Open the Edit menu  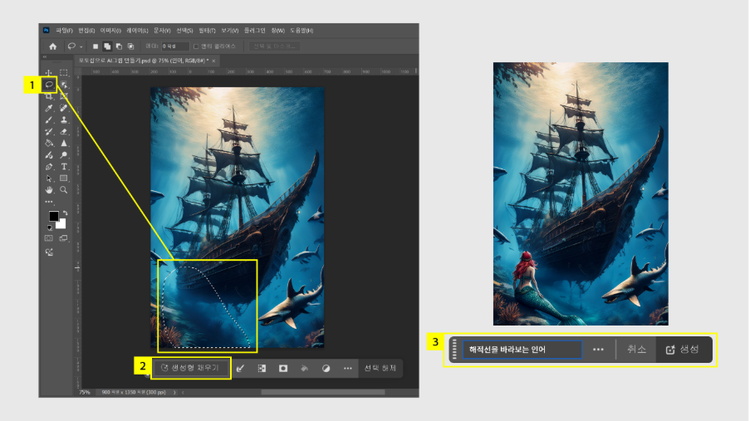[87, 31]
